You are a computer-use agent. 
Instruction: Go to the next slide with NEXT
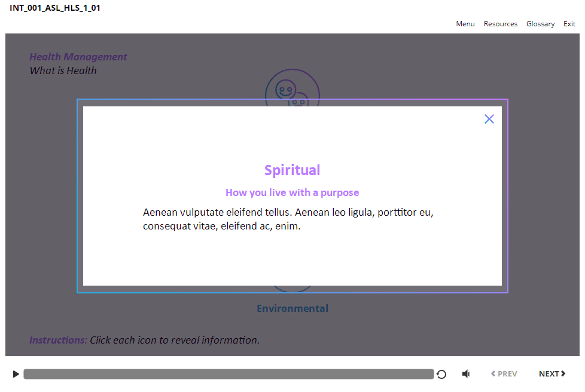(x=552, y=374)
